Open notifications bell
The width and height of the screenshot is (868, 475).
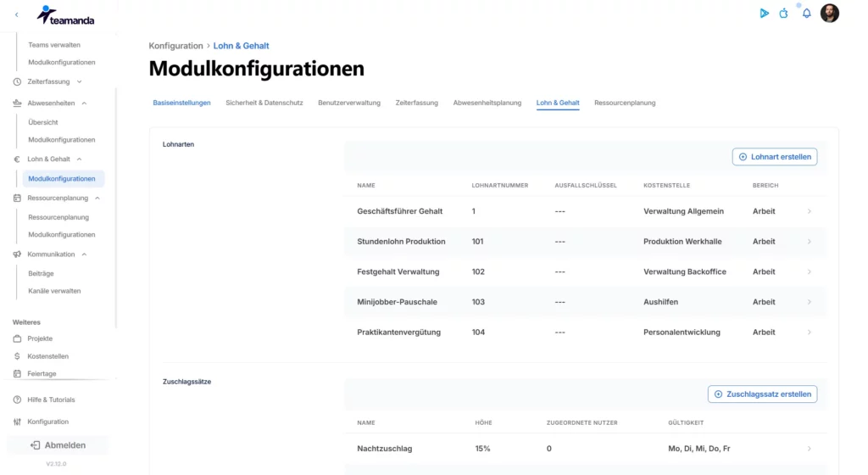pos(807,14)
